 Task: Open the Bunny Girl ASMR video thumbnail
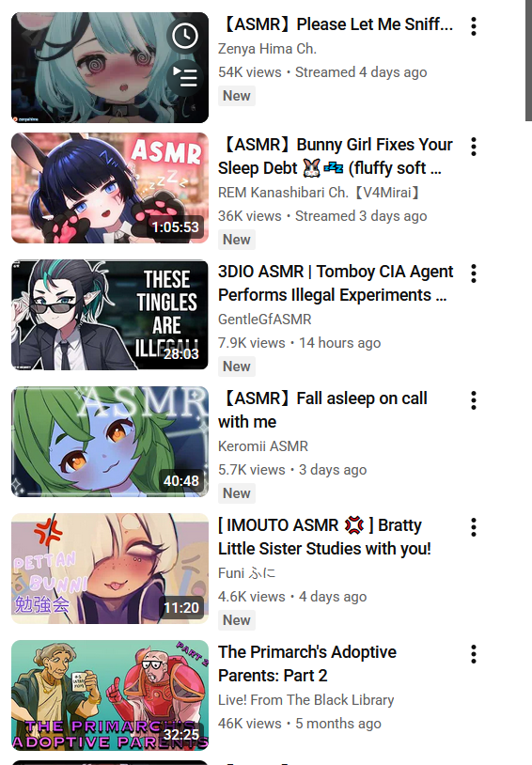click(110, 188)
